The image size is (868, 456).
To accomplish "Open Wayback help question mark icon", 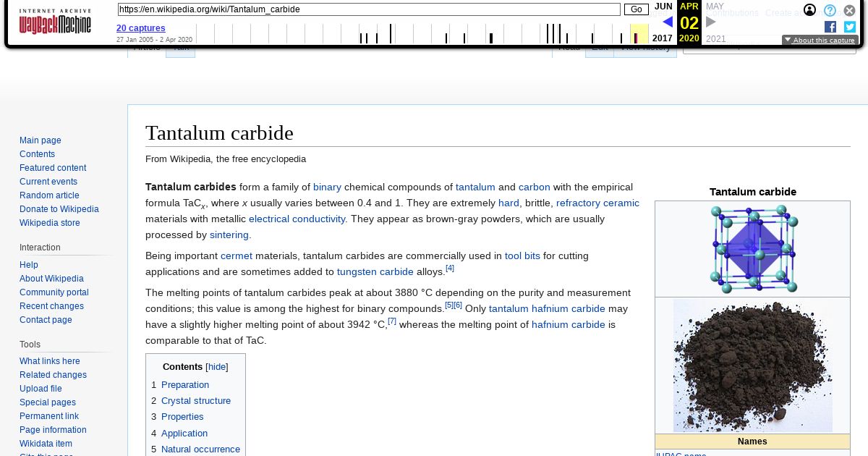I will 830,10.
